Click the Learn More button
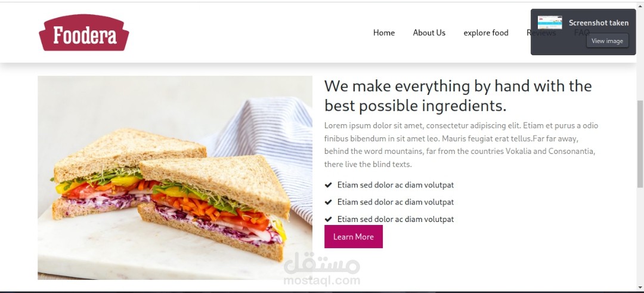The height and width of the screenshot is (293, 644). (x=353, y=237)
